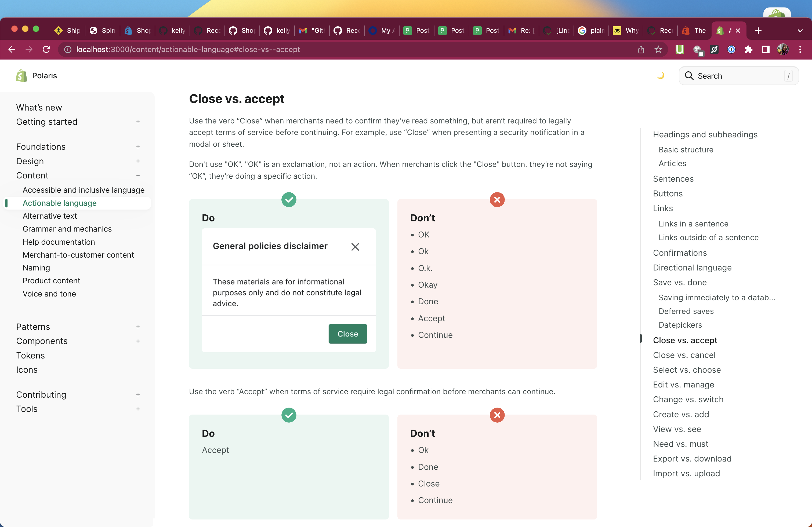Bookmark page with the star icon

coord(658,50)
